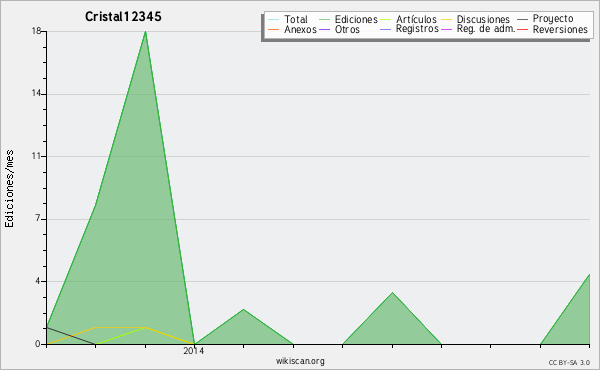600x370 pixels.
Task: Click the y-axis value 11
Action: (x=37, y=156)
